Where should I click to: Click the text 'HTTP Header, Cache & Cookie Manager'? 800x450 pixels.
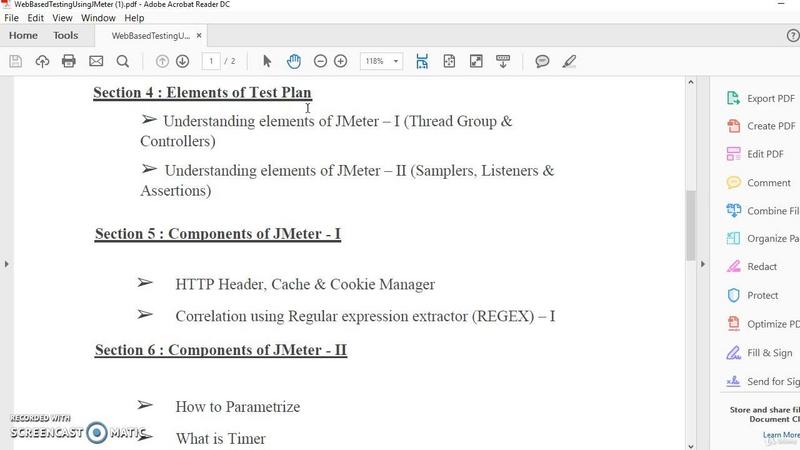(305, 284)
